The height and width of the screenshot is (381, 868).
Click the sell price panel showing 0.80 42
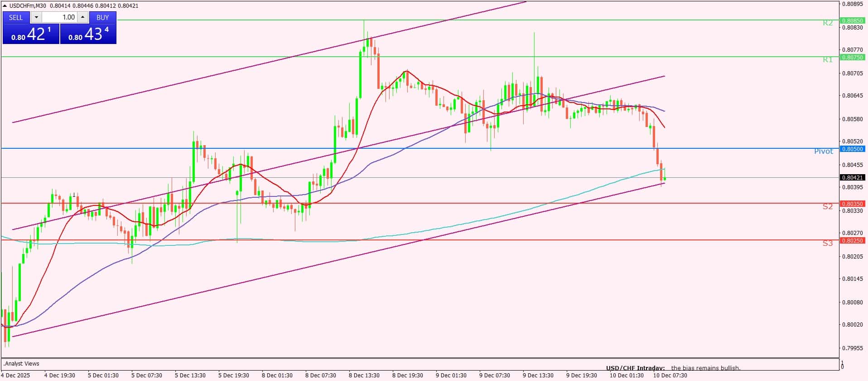pyautogui.click(x=31, y=34)
